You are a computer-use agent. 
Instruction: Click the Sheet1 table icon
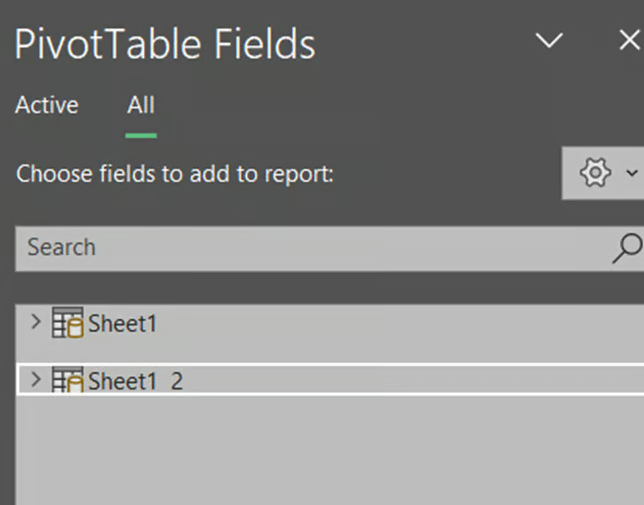click(x=68, y=323)
